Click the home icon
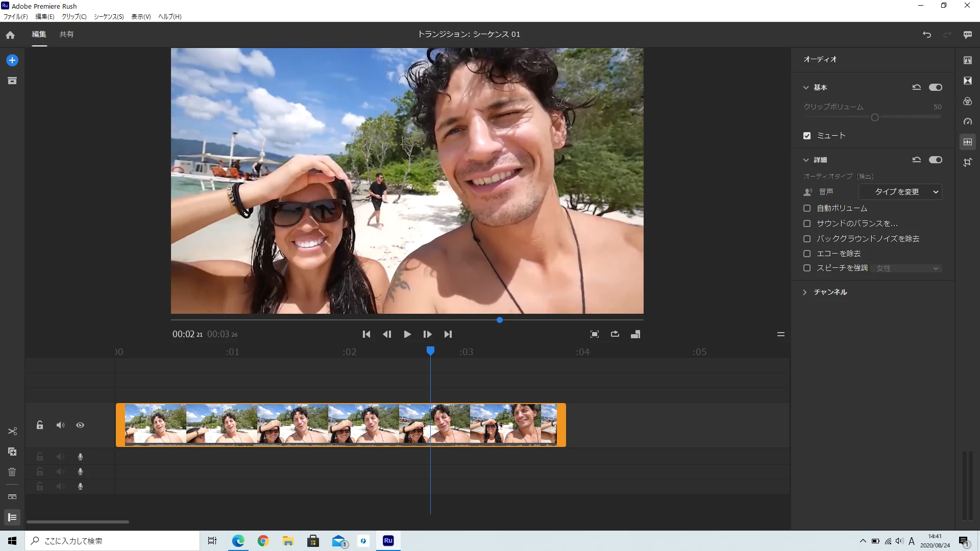This screenshot has height=551, width=980. coord(10,35)
